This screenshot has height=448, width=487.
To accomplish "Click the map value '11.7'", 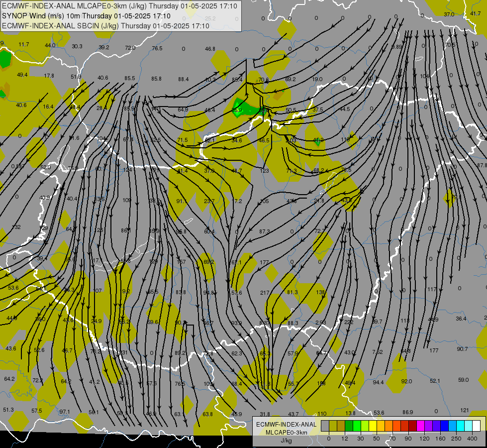I will point(23,44).
